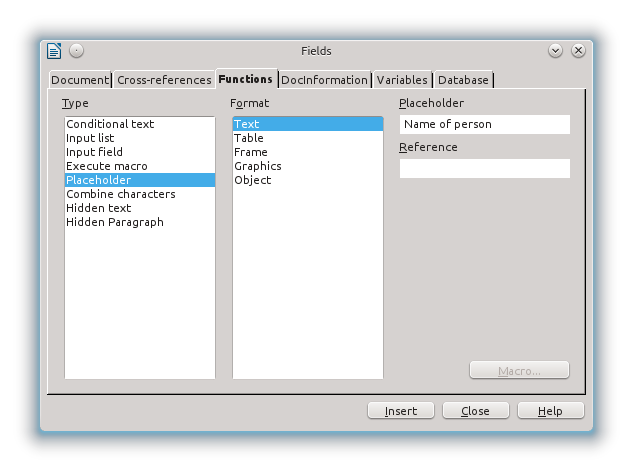Viewport: 633px width, 471px height.
Task: Click the Help button
Action: 550,411
